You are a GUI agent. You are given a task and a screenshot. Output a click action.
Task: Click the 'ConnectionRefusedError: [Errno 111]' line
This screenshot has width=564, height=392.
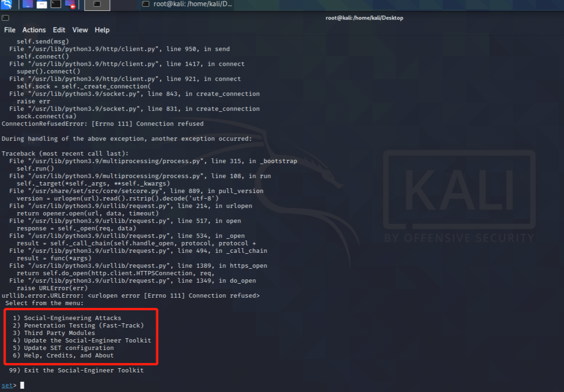102,124
